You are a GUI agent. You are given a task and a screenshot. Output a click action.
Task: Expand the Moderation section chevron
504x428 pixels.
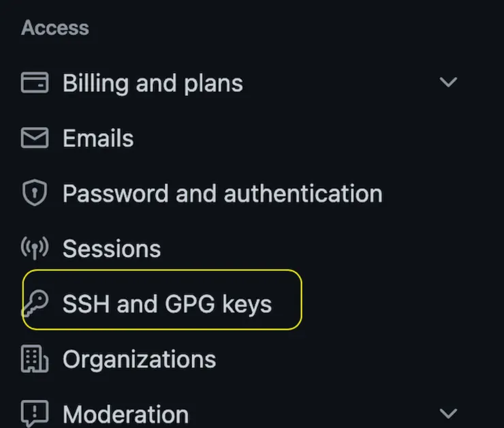pos(448,414)
